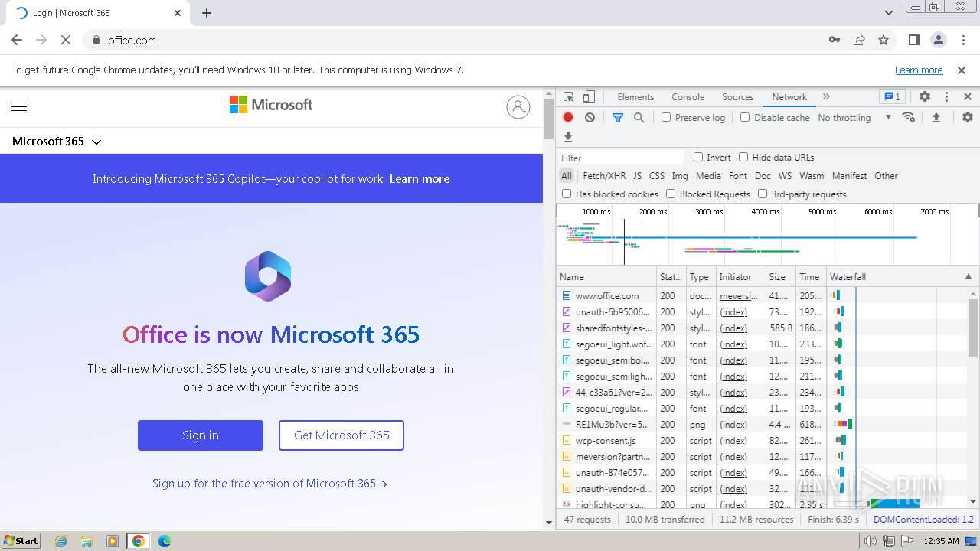Switch to the Elements tab

coord(635,97)
